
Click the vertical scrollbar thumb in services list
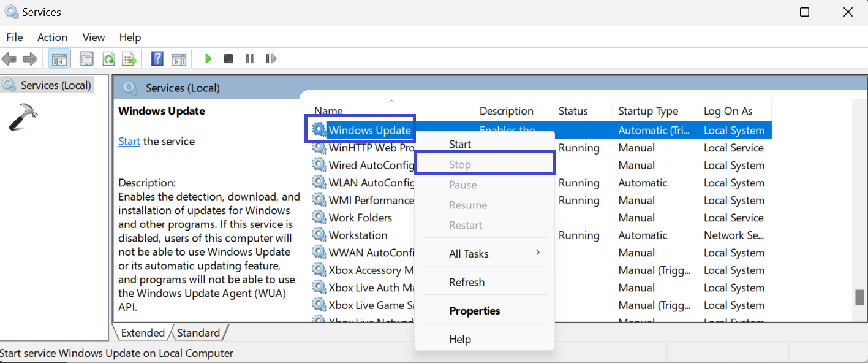859,297
